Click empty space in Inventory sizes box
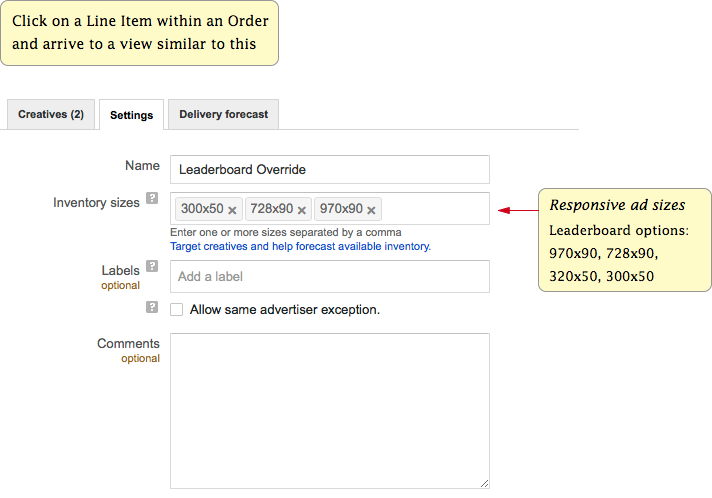This screenshot has width=712, height=498. pos(435,208)
